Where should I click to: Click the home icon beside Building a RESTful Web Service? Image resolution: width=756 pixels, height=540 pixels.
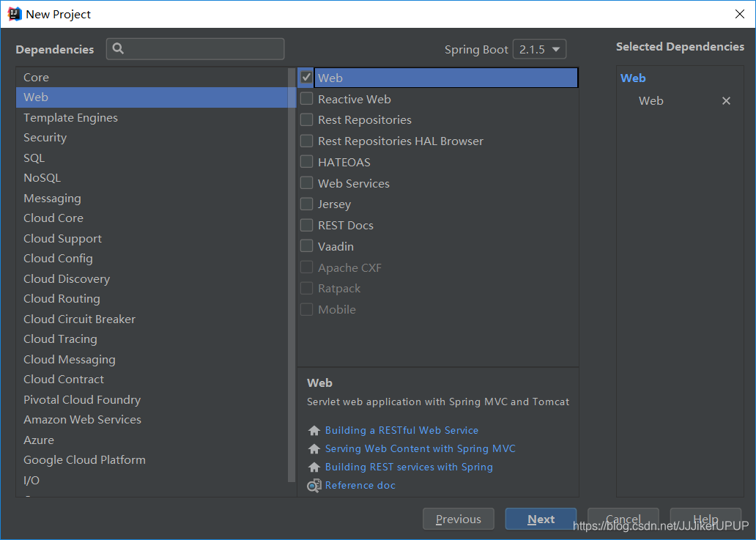tap(314, 430)
